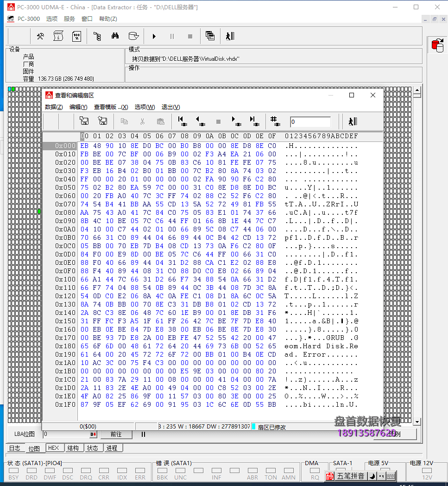Viewport: 448px width, 486px height.
Task: Click the grey stop square in sector editor
Action: [219, 121]
